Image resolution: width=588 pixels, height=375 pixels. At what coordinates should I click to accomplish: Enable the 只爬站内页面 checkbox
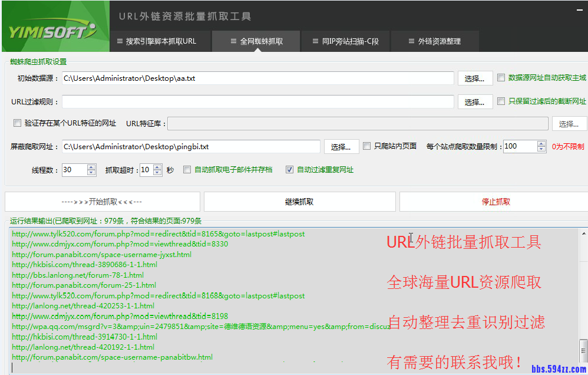coord(366,146)
